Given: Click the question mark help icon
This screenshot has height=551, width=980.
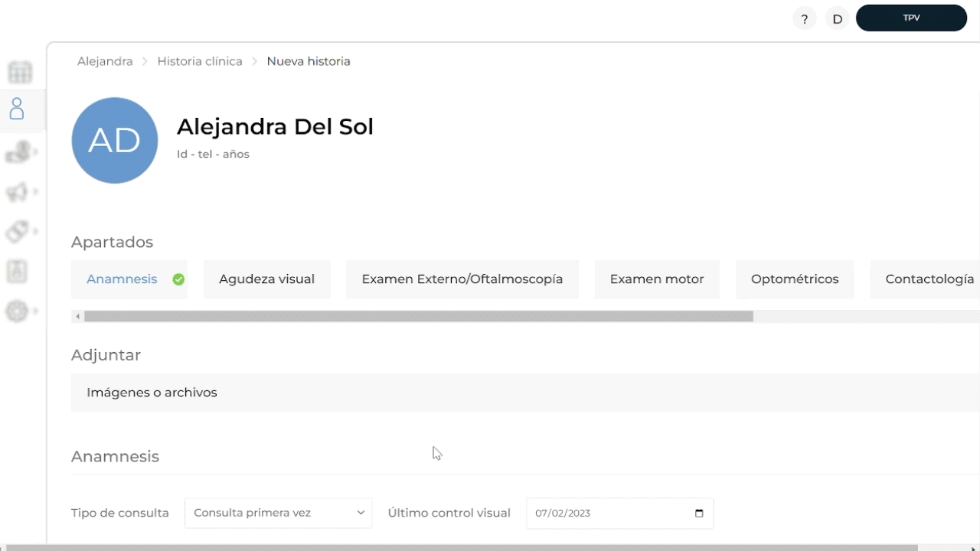Looking at the screenshot, I should tap(804, 18).
